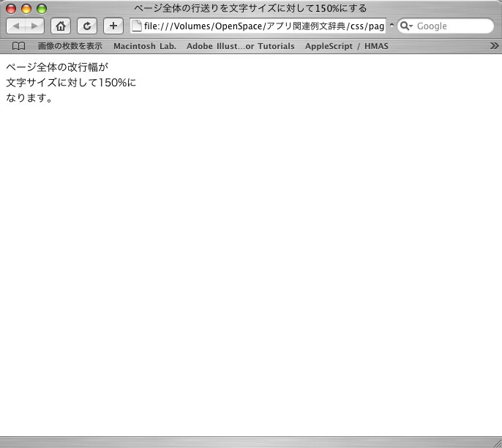This screenshot has width=502, height=448.
Task: Minimize the window with the yellow button
Action: coord(26,9)
